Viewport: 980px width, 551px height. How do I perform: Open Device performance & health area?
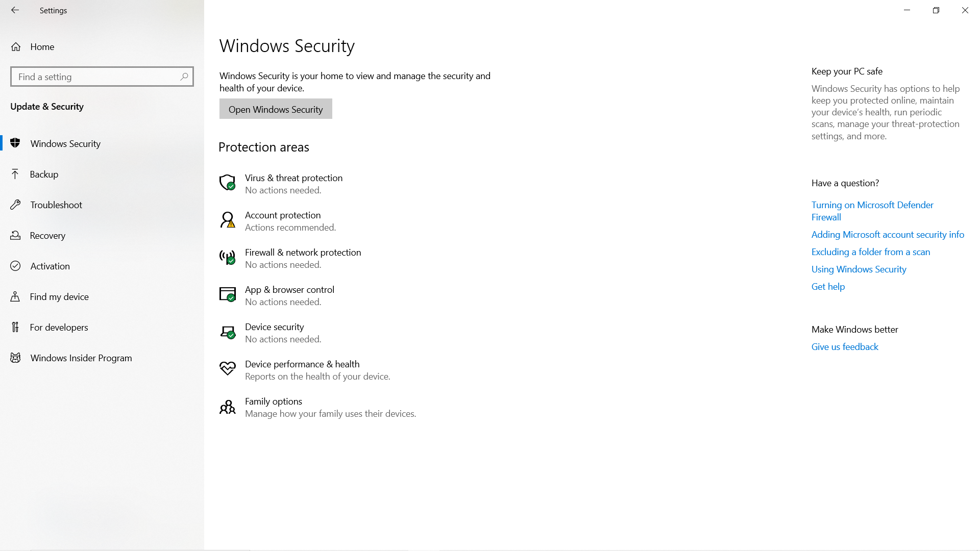coord(305,370)
